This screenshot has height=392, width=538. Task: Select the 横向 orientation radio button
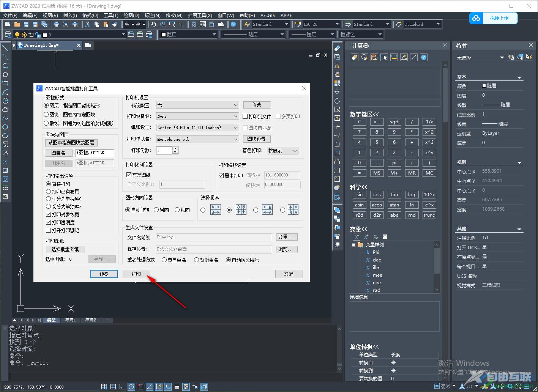click(x=156, y=210)
